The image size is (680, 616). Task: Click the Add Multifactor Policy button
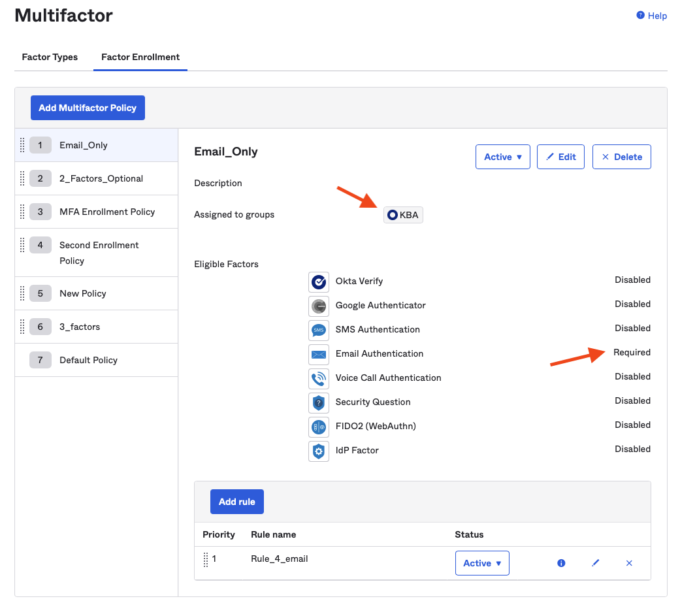(88, 108)
